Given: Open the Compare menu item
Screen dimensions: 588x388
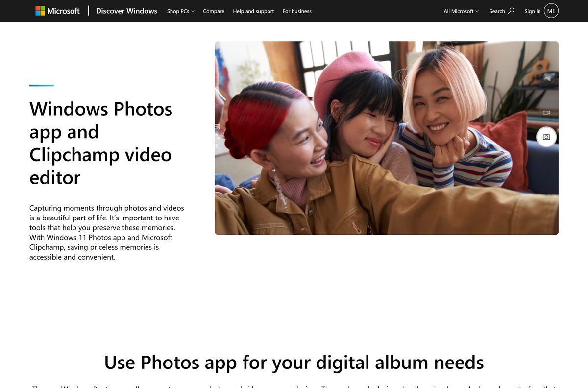Looking at the screenshot, I should click(214, 11).
